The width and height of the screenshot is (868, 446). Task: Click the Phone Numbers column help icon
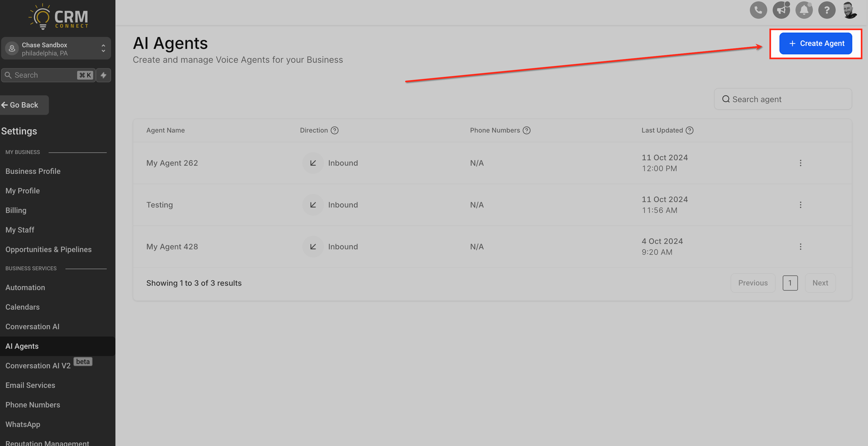pos(526,130)
